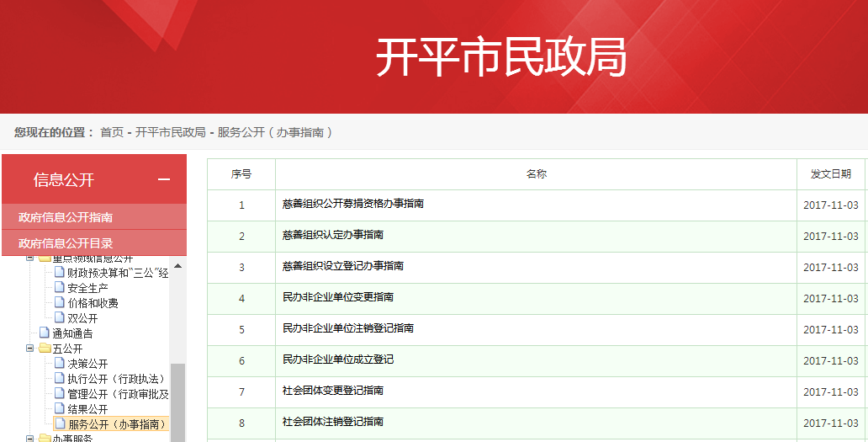The image size is (868, 442).
Task: Open 慈善组织公开募捐资格办事指南 document
Action: (353, 204)
